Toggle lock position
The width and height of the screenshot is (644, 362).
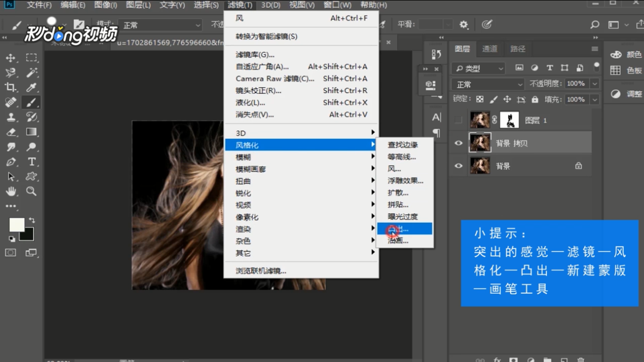507,99
